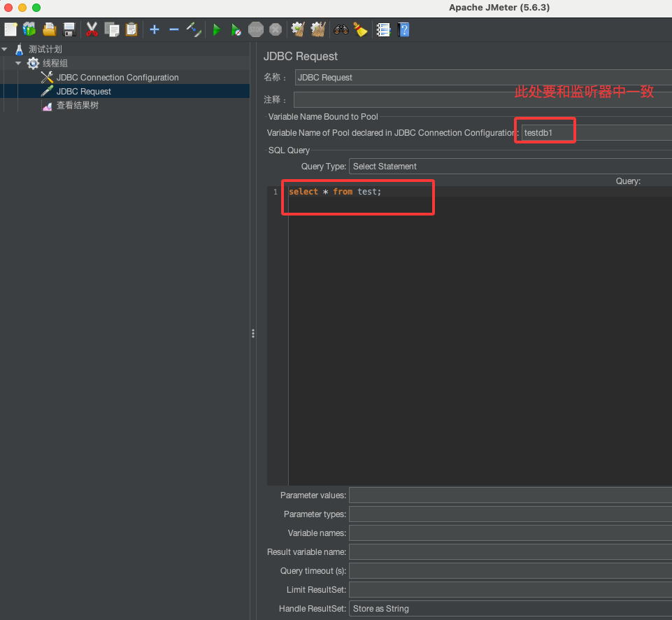Open the Query Type dropdown
672x620 pixels.
(x=510, y=167)
